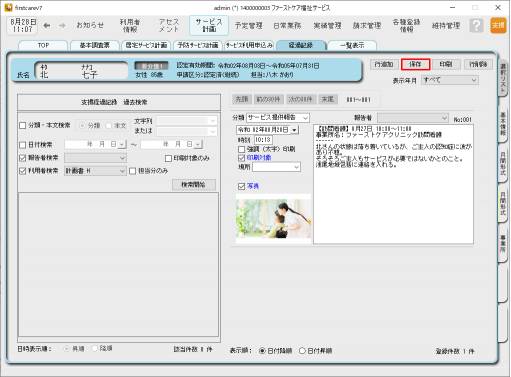The height and width of the screenshot is (377, 511).
Task: Select the 日付昇順 radio button
Action: coord(302,351)
